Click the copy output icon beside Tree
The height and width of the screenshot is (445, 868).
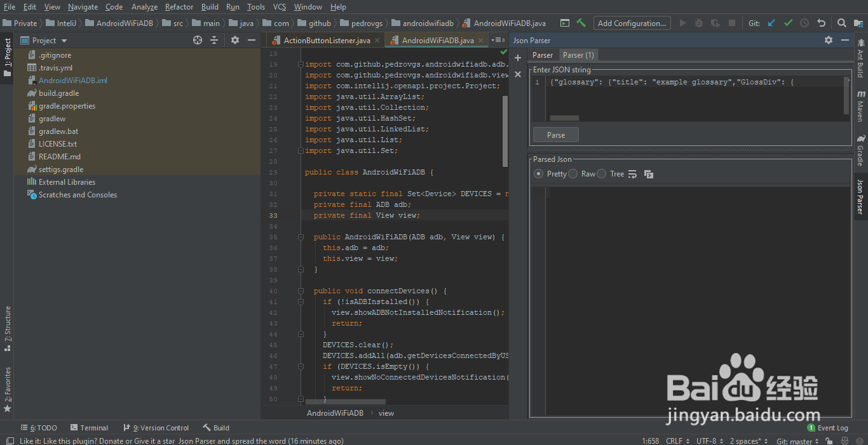click(649, 174)
